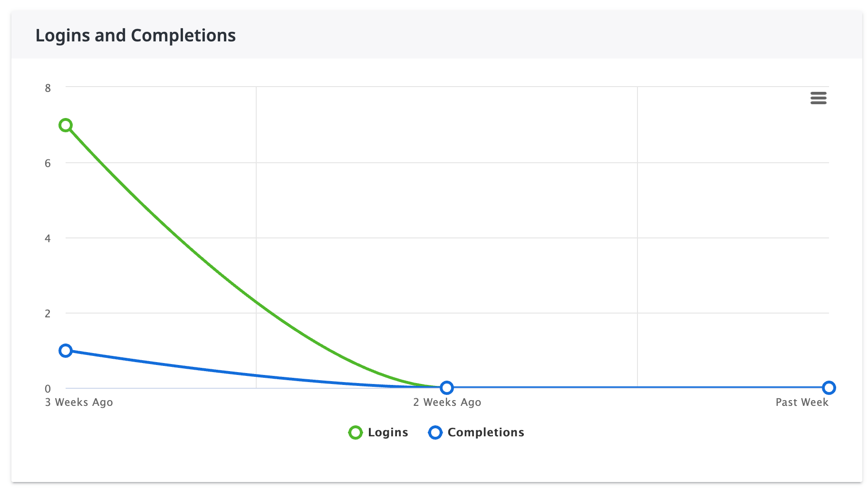The height and width of the screenshot is (492, 868).
Task: Click the y-axis label 4
Action: point(48,238)
